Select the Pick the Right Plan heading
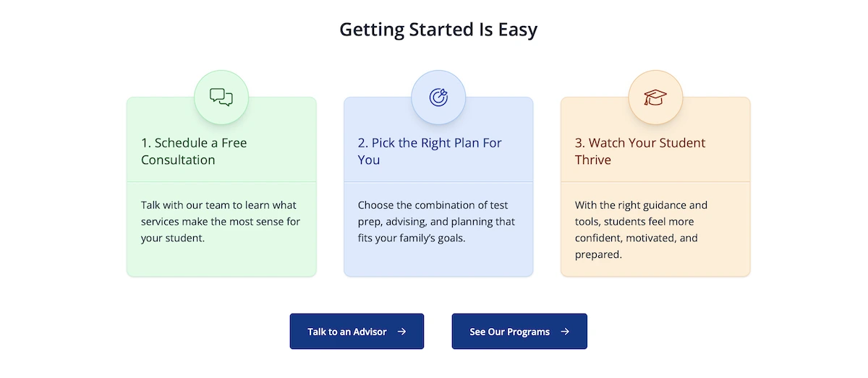This screenshot has width=868, height=378. tap(430, 151)
